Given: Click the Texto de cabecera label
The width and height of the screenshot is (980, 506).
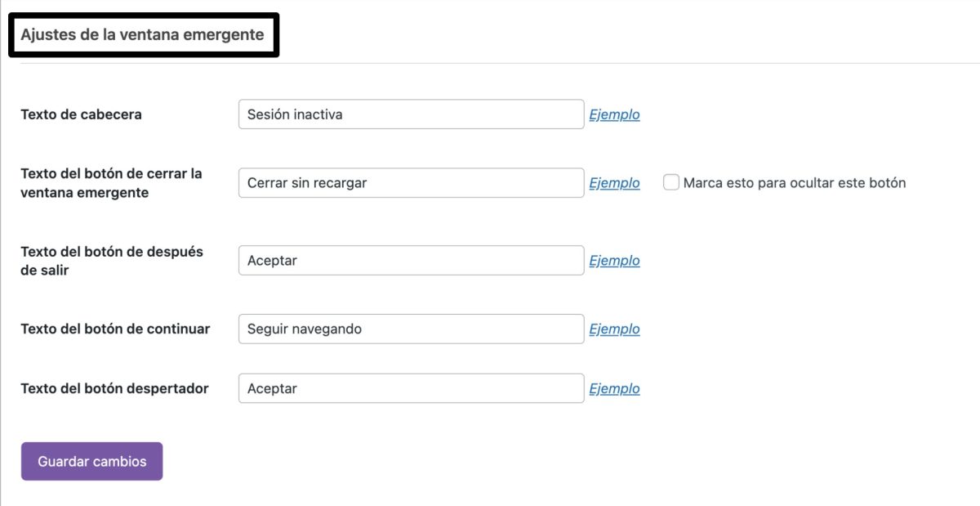Looking at the screenshot, I should 82,114.
